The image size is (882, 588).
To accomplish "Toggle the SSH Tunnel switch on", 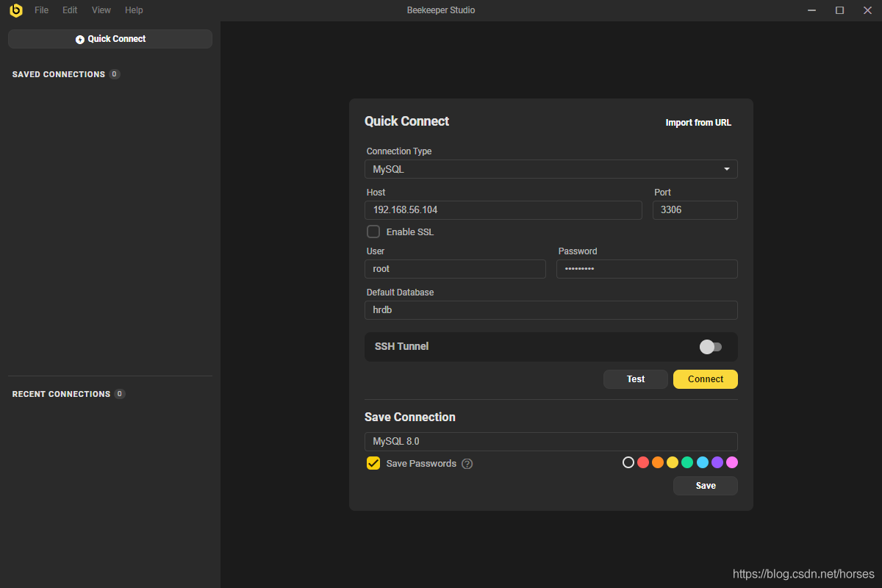I will point(710,347).
